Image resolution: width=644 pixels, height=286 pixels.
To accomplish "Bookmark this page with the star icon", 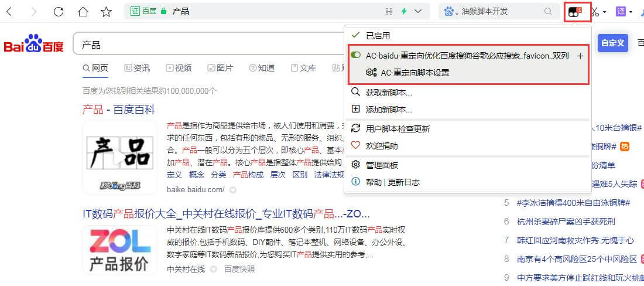I will click(107, 12).
